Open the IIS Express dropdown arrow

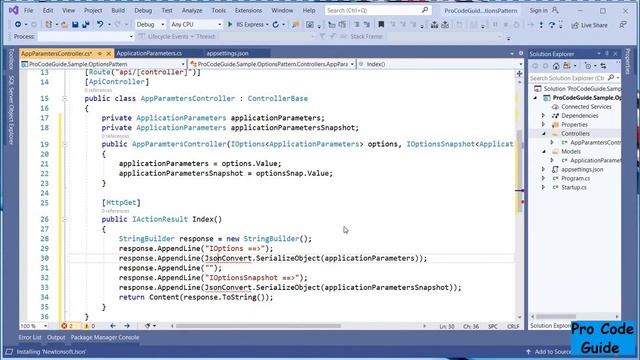click(267, 25)
